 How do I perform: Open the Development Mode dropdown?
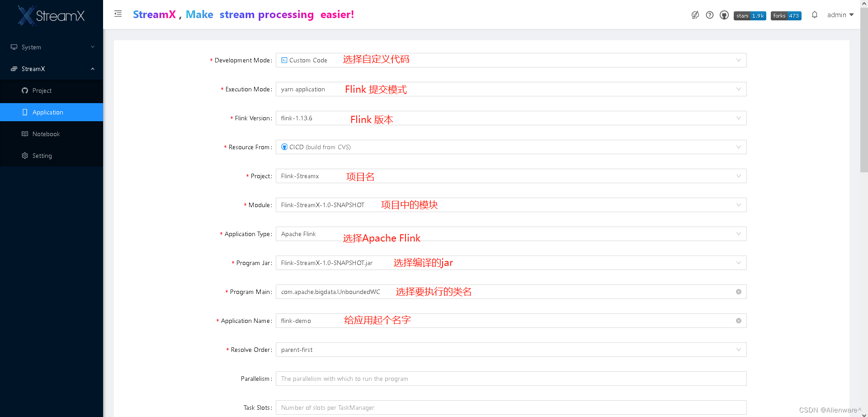point(511,60)
